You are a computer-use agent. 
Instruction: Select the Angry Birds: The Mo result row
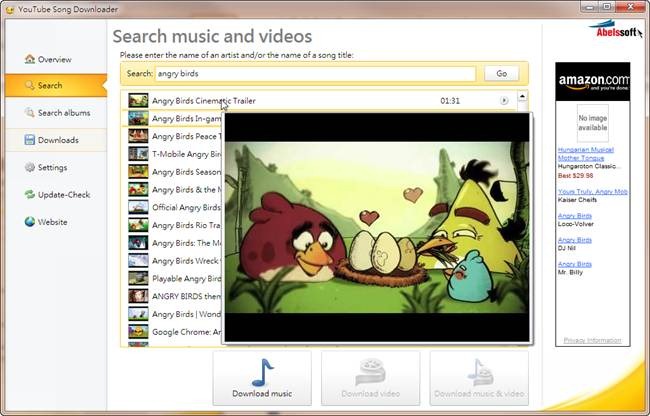click(172, 243)
